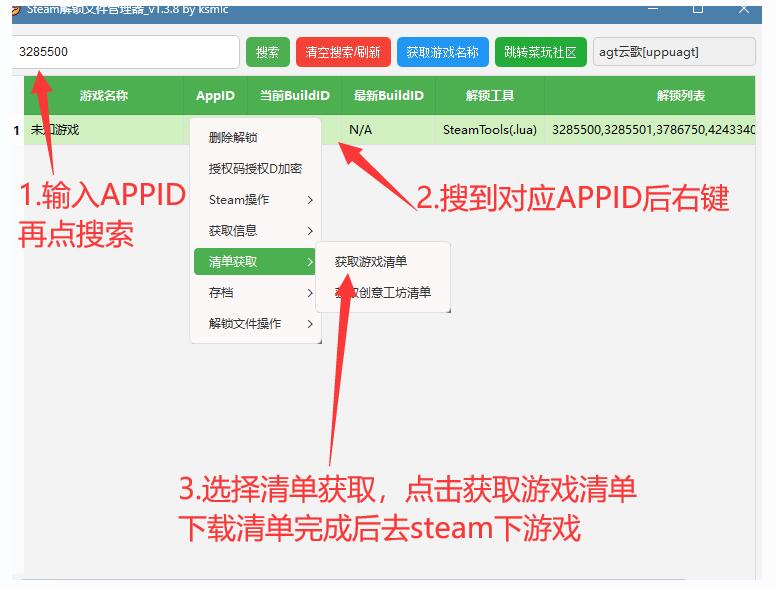Click 获取创意工坊清单 in the submenu

click(x=383, y=293)
